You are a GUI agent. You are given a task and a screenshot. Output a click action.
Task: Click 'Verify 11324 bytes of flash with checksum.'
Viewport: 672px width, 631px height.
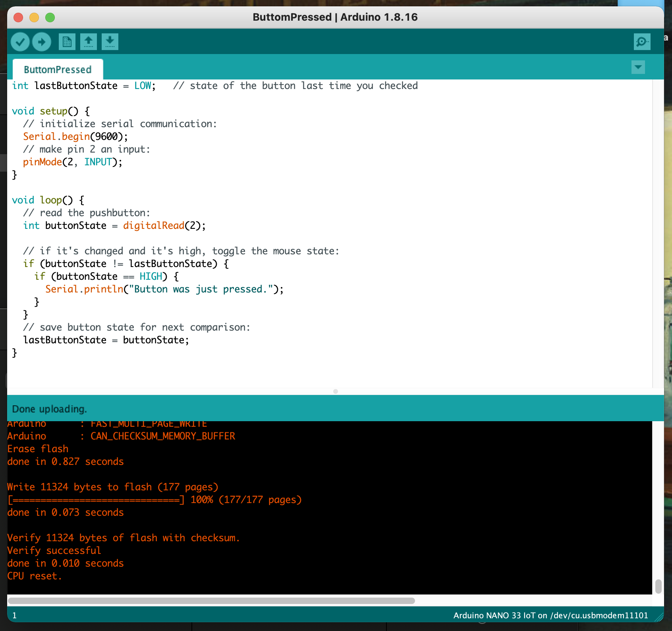(x=124, y=538)
